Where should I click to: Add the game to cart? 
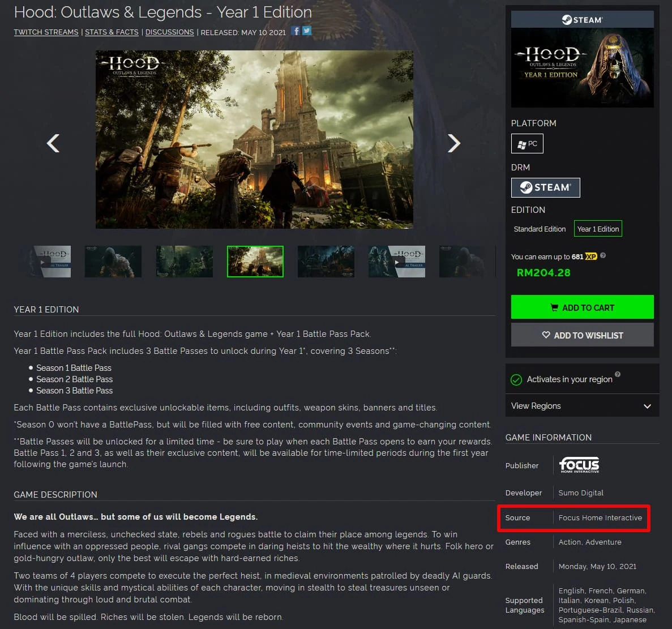click(x=582, y=307)
